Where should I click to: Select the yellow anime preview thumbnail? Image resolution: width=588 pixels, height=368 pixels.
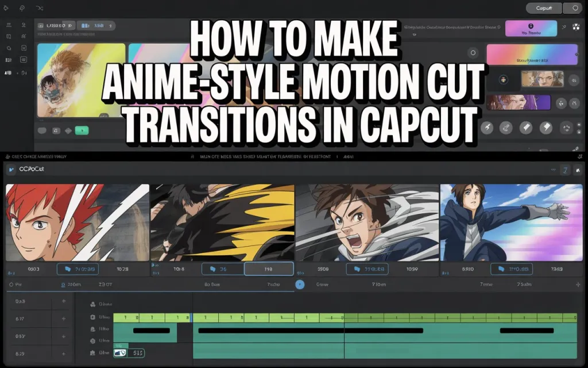[x=82, y=80]
